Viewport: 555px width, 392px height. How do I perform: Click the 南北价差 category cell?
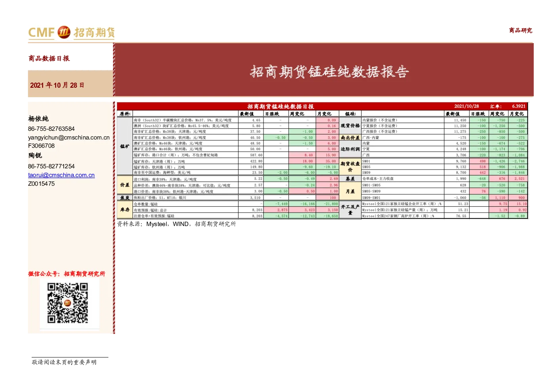[350, 138]
